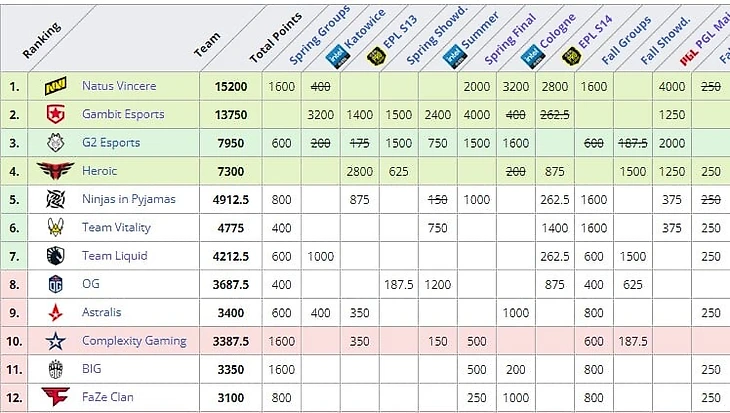This screenshot has width=730, height=413.
Task: Click the Intel icon beside Katowice header
Action: tap(338, 58)
